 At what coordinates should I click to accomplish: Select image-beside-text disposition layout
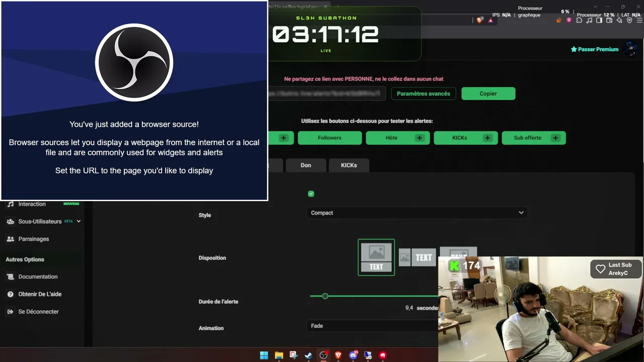417,257
